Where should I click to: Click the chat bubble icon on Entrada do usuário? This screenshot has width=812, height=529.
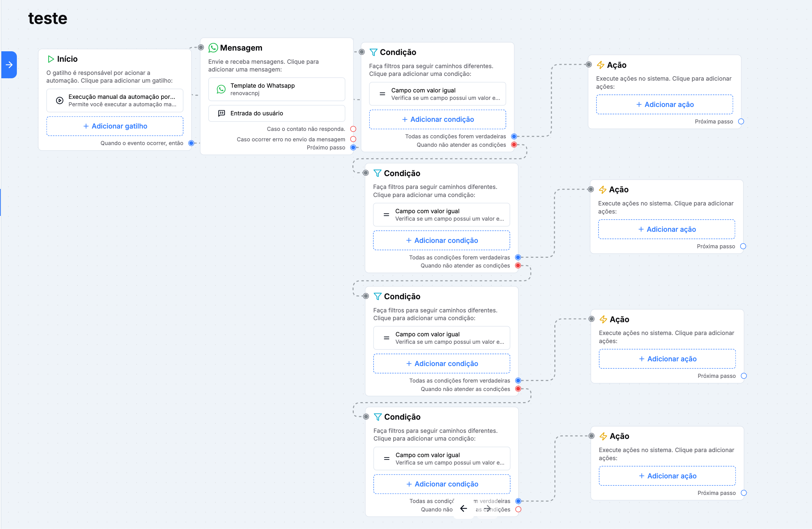222,113
